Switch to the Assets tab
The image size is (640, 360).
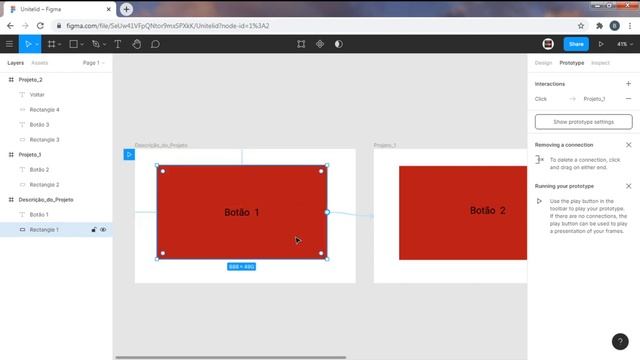click(40, 63)
